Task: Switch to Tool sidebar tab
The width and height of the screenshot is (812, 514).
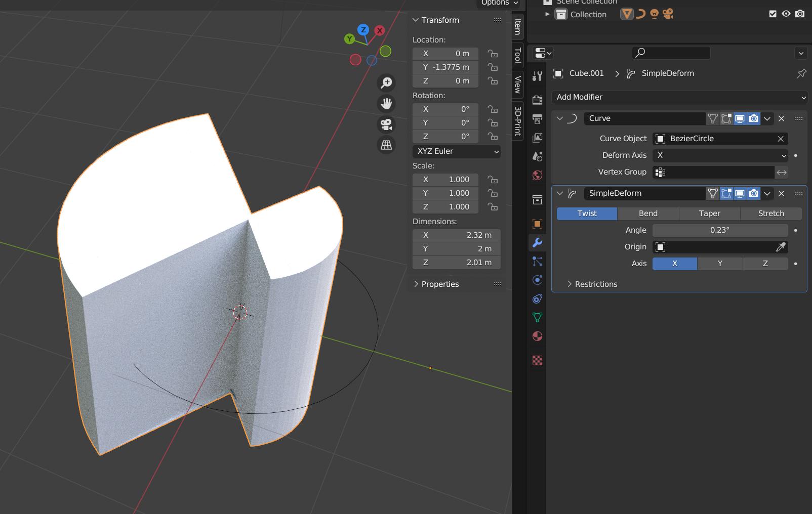Action: pyautogui.click(x=517, y=55)
